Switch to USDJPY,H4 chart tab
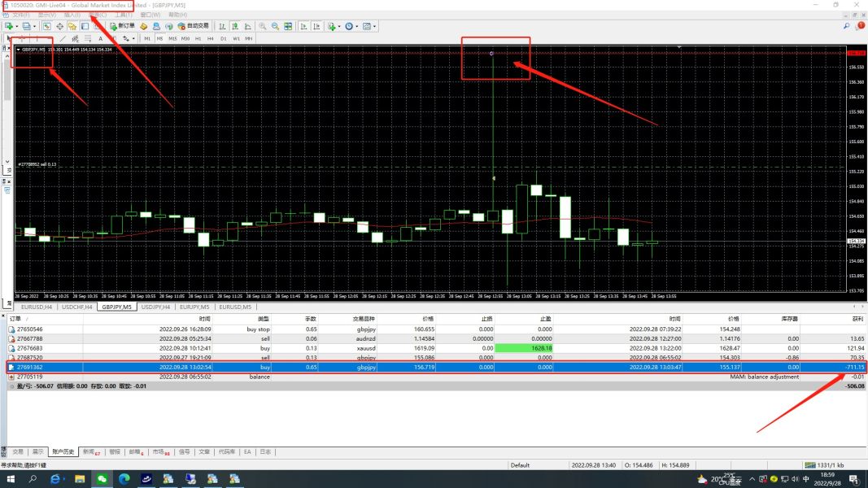868x488 pixels. pos(155,307)
